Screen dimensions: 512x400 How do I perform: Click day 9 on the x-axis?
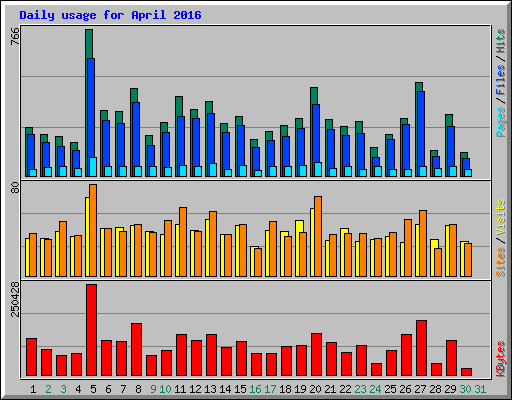153,389
